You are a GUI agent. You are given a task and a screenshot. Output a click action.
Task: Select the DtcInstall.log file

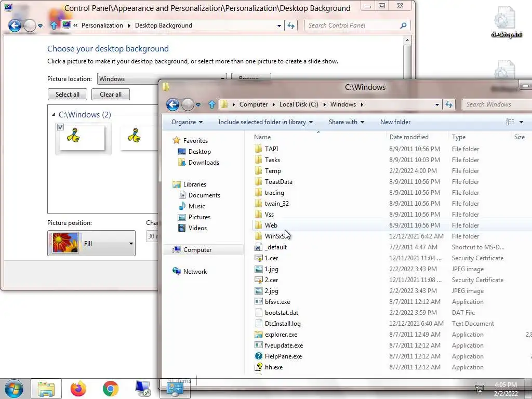pyautogui.click(x=283, y=324)
